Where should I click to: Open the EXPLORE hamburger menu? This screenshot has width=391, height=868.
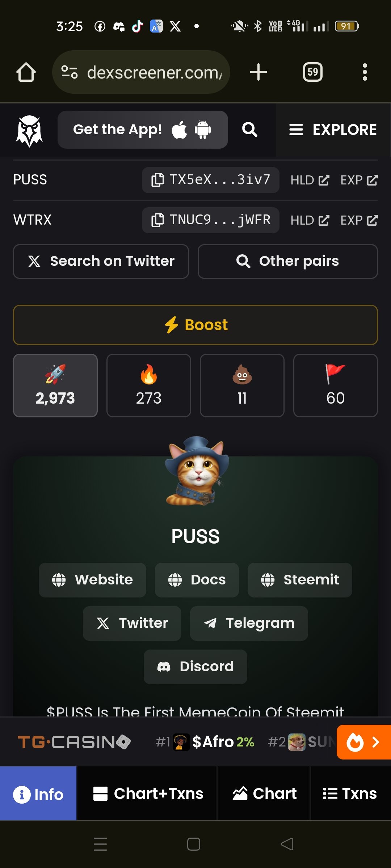333,129
